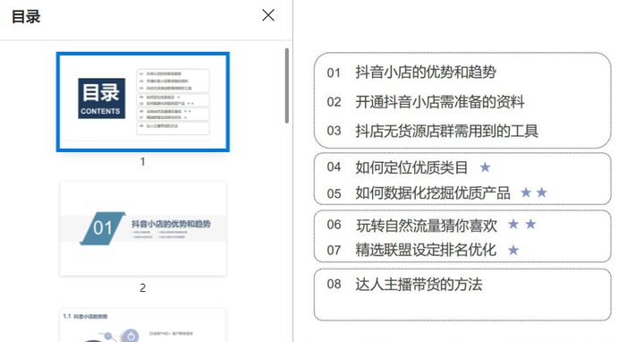Open the slide thumbnail titled 1.1 抖音小店的优势

pyautogui.click(x=143, y=325)
